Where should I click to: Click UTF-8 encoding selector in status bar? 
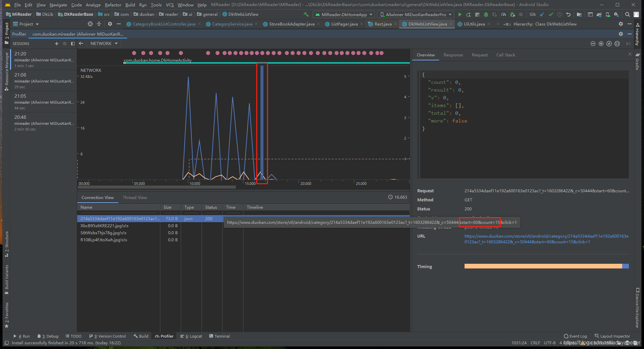(x=550, y=343)
